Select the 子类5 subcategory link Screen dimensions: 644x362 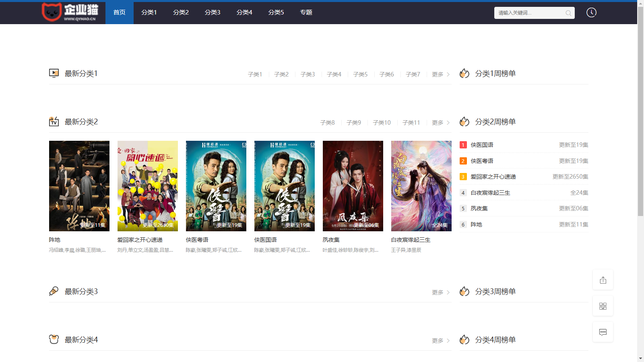[x=360, y=74]
